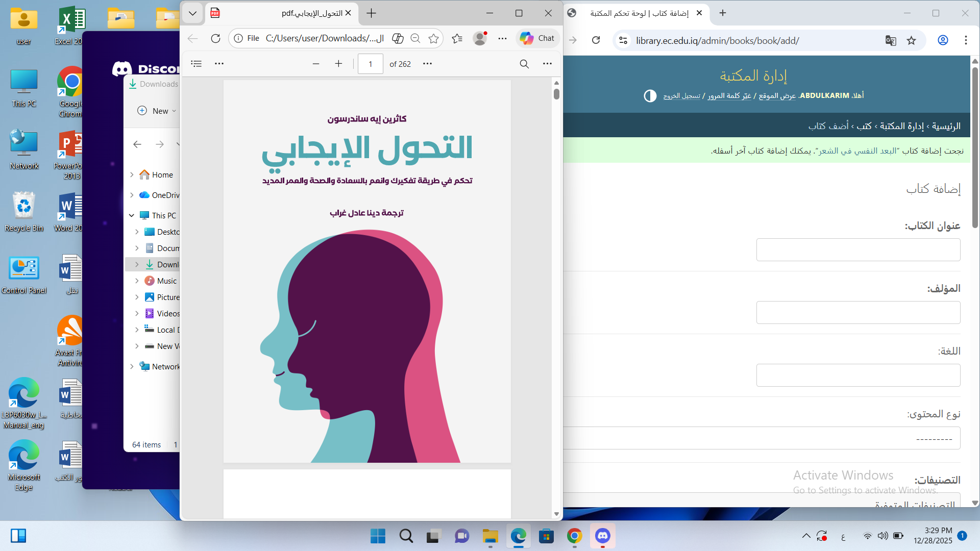Screen dimensions: 980x551
Task: Go back in File Explorer
Action: click(x=137, y=144)
